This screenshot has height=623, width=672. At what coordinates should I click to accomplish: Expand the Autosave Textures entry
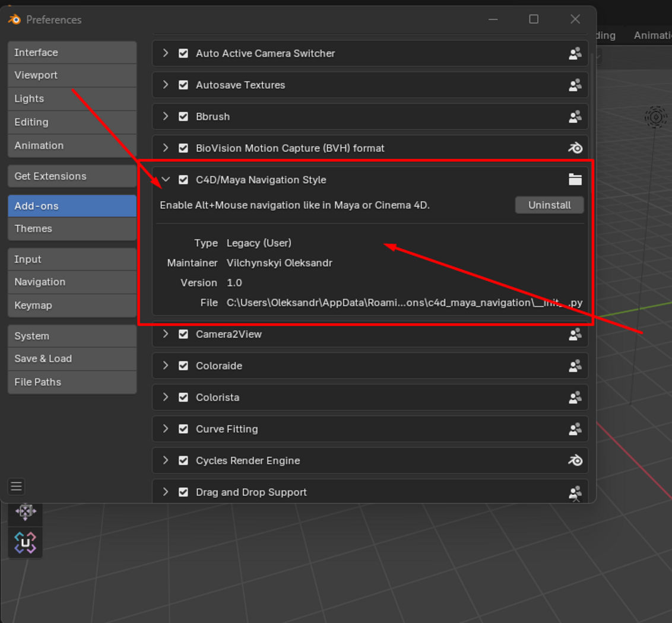[x=166, y=85]
